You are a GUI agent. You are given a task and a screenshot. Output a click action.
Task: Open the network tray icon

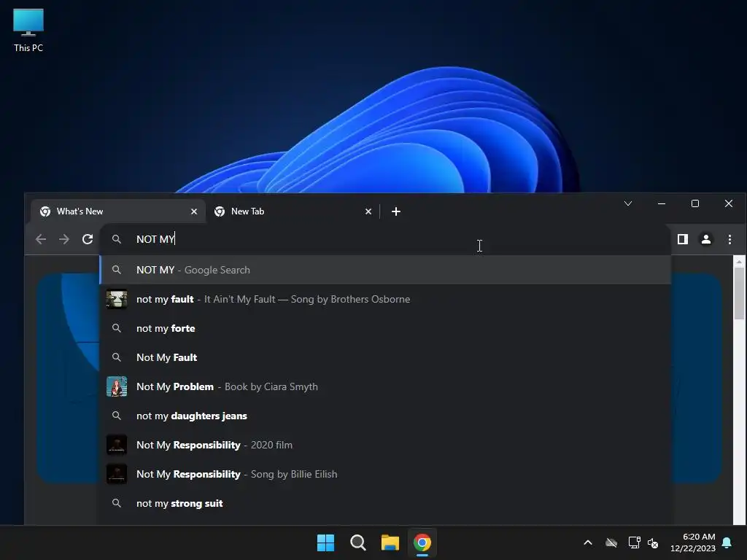pyautogui.click(x=634, y=542)
